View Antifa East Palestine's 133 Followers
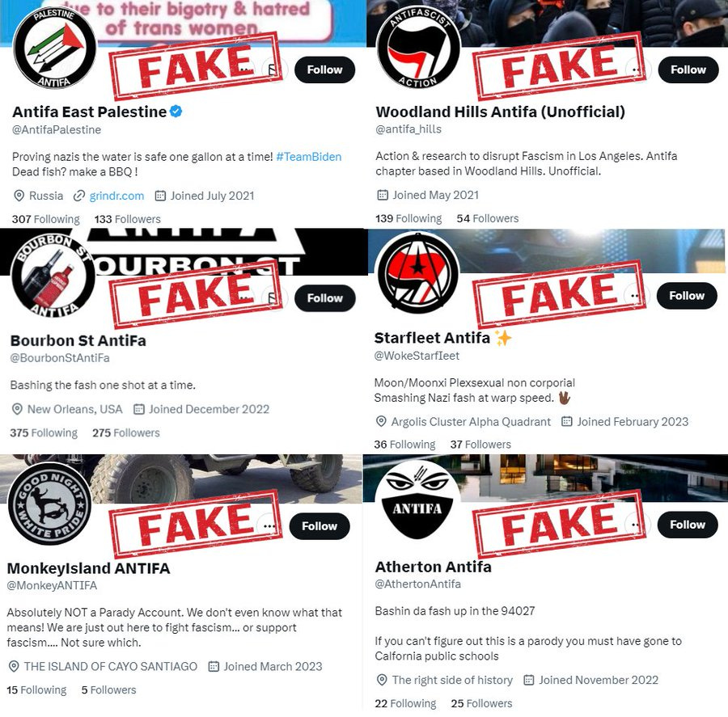 tap(128, 219)
